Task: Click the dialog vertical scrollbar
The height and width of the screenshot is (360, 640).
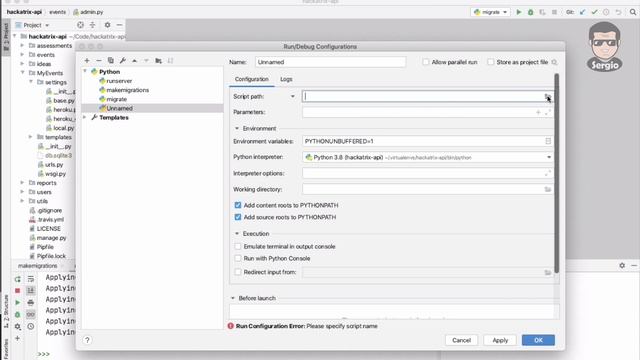Action: coord(556,173)
